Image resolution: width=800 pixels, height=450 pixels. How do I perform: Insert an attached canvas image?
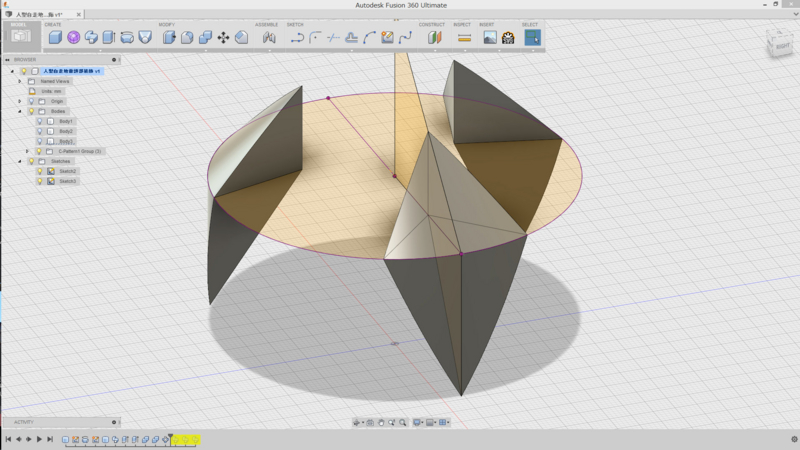pyautogui.click(x=490, y=37)
